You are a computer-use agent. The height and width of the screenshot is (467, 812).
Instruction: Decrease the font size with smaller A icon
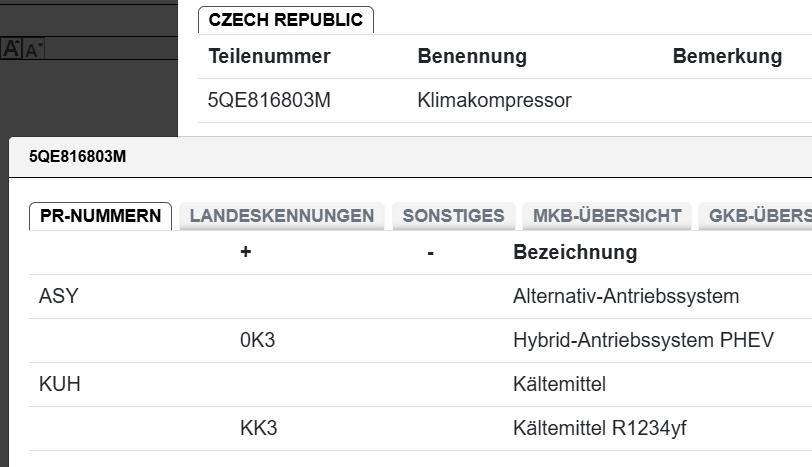click(x=34, y=48)
